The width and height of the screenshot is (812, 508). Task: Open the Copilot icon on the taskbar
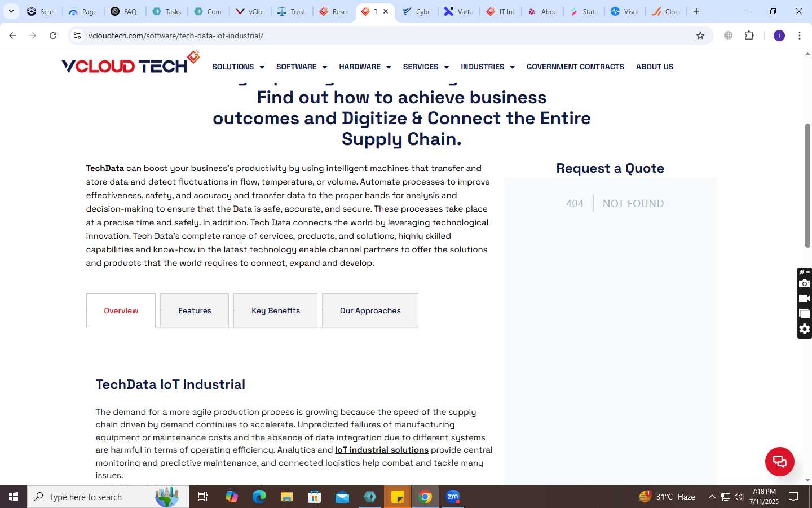231,497
